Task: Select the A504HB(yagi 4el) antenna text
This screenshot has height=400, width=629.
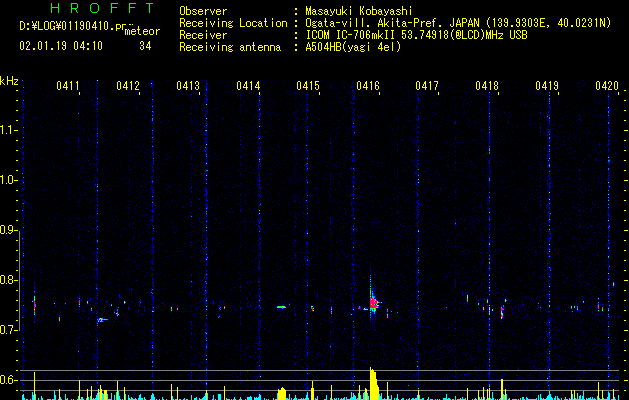Action: [x=353, y=47]
